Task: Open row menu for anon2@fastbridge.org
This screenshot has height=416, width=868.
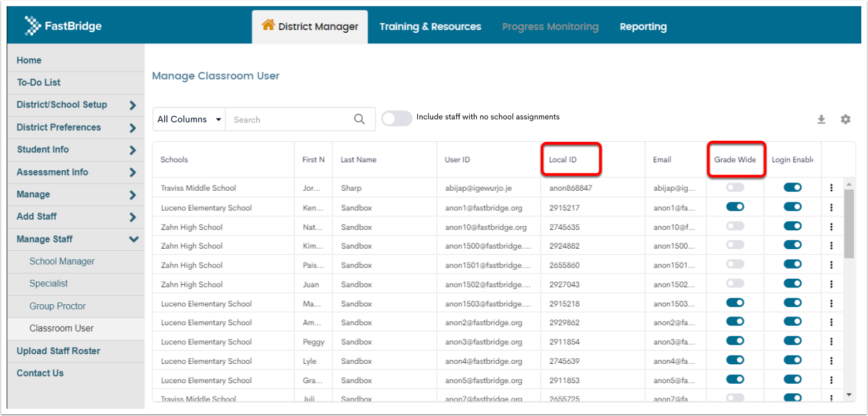Action: click(831, 323)
